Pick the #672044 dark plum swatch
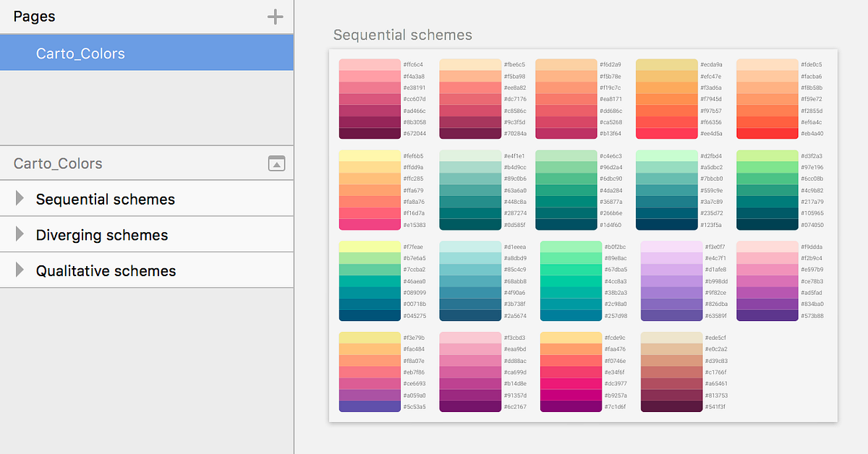Screen dimensions: 868x454 (x=370, y=133)
